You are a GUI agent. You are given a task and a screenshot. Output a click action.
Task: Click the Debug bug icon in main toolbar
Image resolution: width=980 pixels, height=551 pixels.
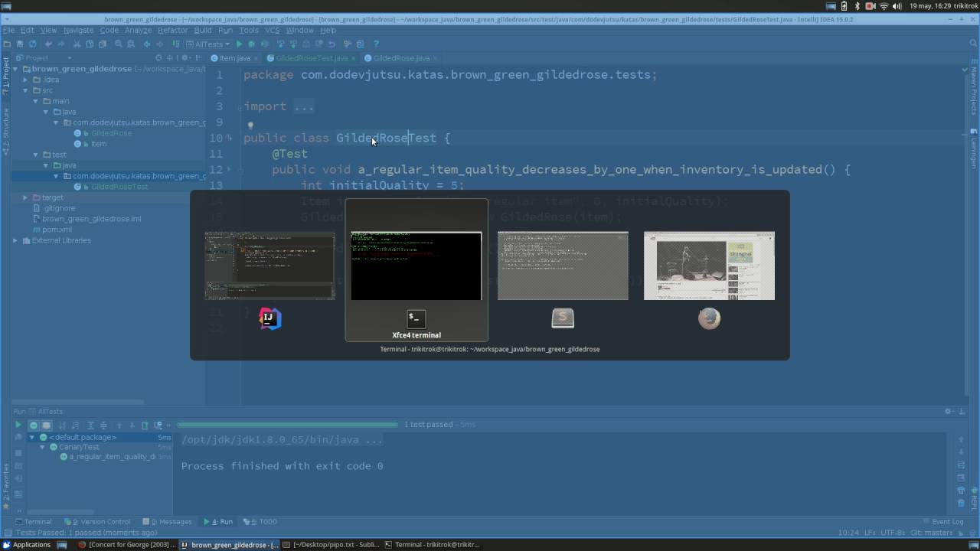click(251, 44)
